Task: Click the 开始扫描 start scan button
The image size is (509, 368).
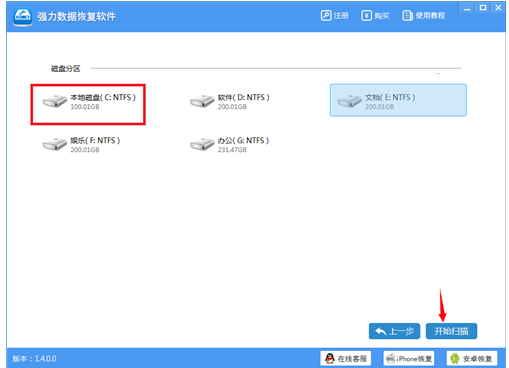Action: [x=451, y=331]
